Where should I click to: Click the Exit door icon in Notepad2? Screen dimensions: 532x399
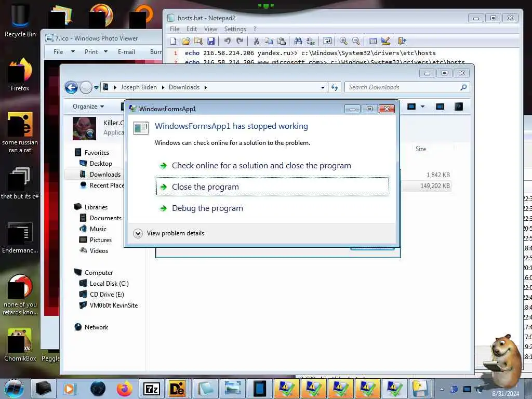coord(402,41)
